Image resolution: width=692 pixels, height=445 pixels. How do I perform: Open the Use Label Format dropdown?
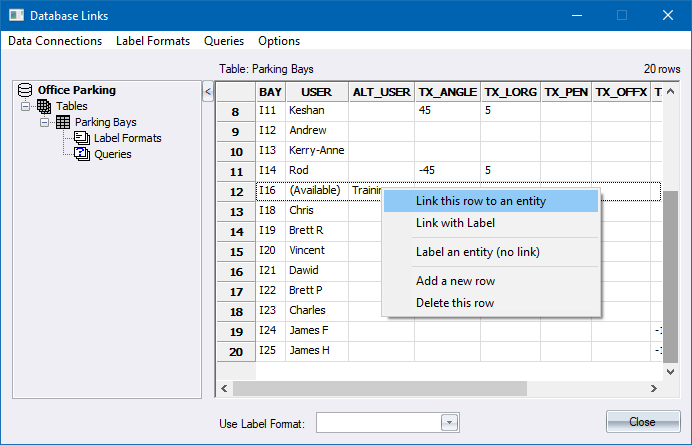pos(450,423)
